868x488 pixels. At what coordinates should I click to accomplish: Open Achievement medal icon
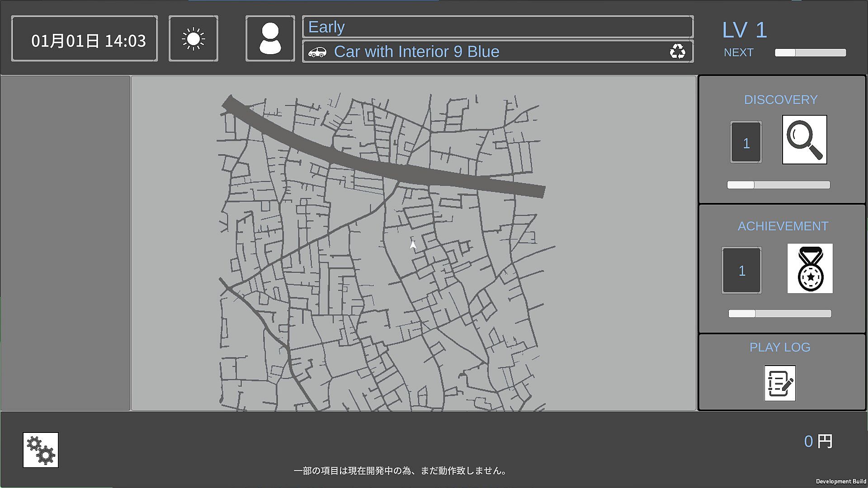click(x=810, y=268)
